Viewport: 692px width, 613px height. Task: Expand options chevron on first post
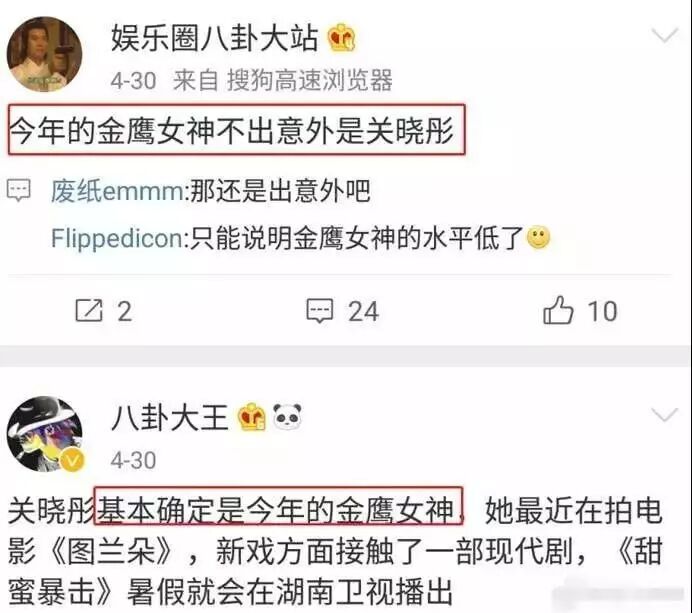click(x=665, y=35)
